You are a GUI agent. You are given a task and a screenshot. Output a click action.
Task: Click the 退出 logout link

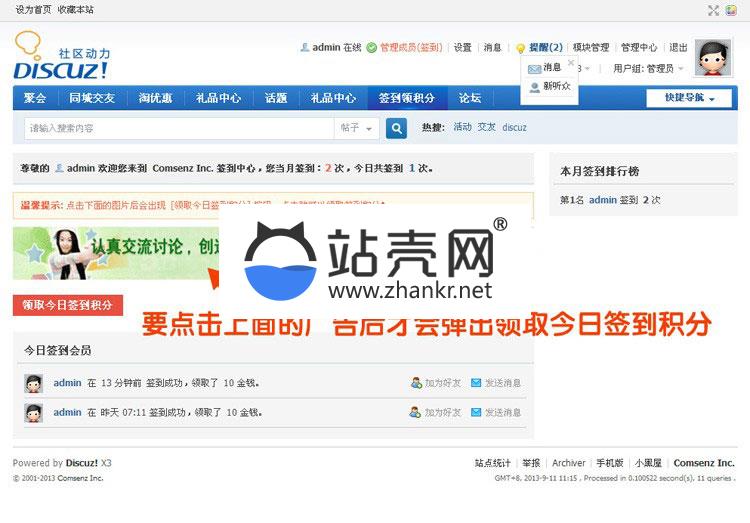tap(678, 47)
